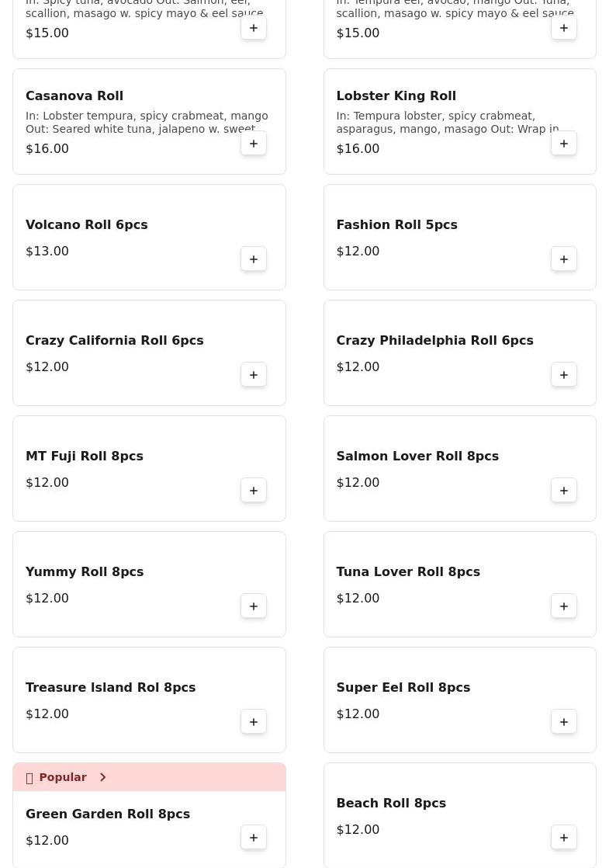Add Casanova Roll to the order
This screenshot has width=609, height=868.
point(254,144)
